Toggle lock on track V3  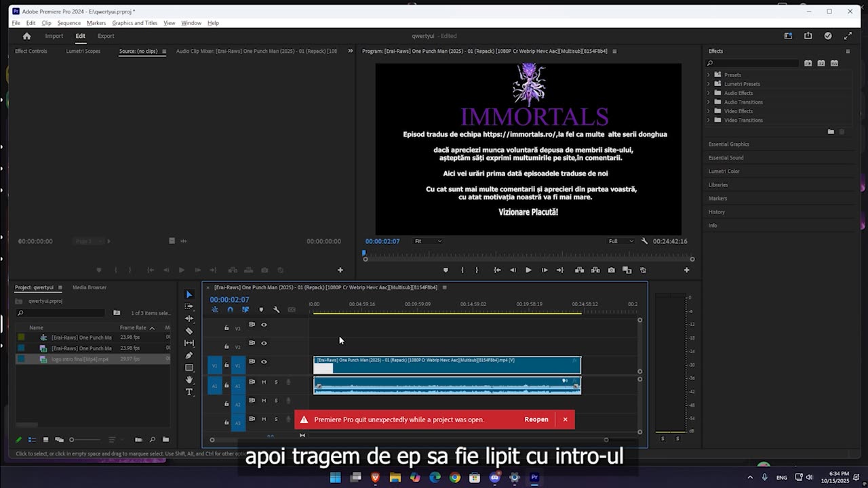[226, 328]
